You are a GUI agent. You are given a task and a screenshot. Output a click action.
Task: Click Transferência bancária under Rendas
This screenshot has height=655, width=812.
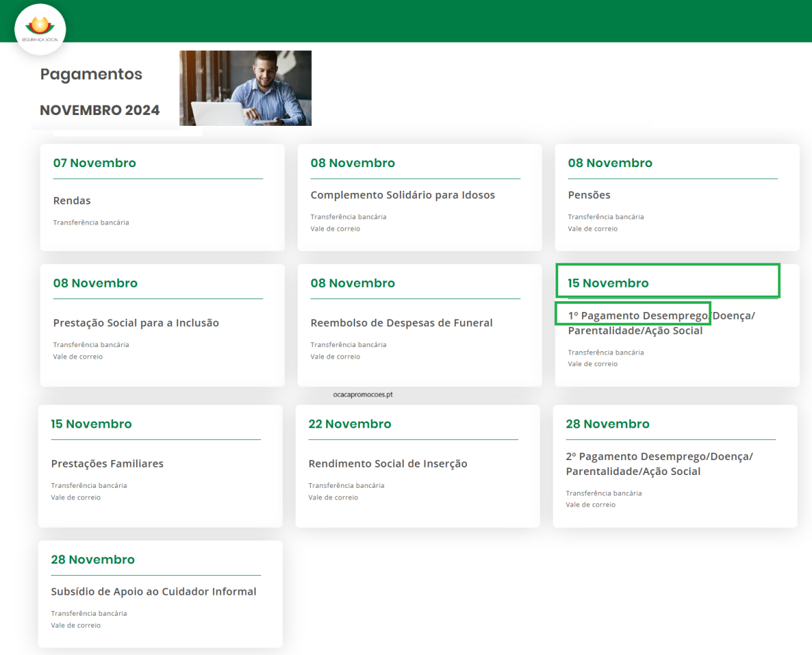click(91, 223)
